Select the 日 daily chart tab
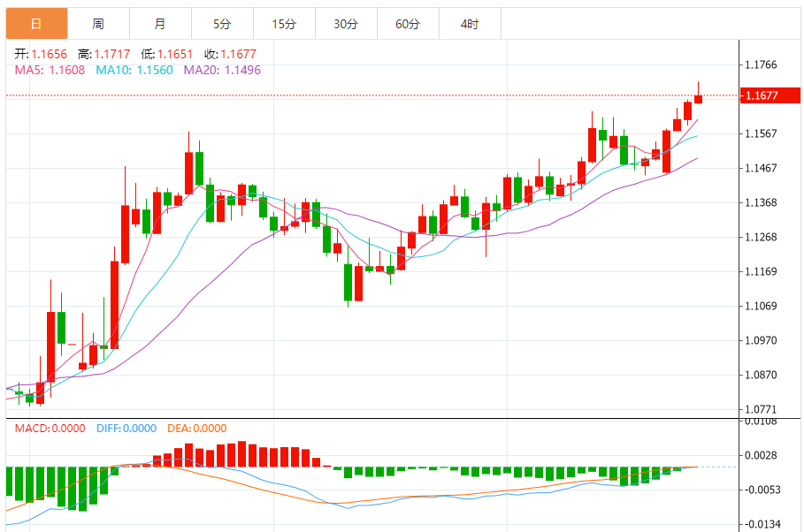Image resolution: width=804 pixels, height=532 pixels. tap(36, 24)
